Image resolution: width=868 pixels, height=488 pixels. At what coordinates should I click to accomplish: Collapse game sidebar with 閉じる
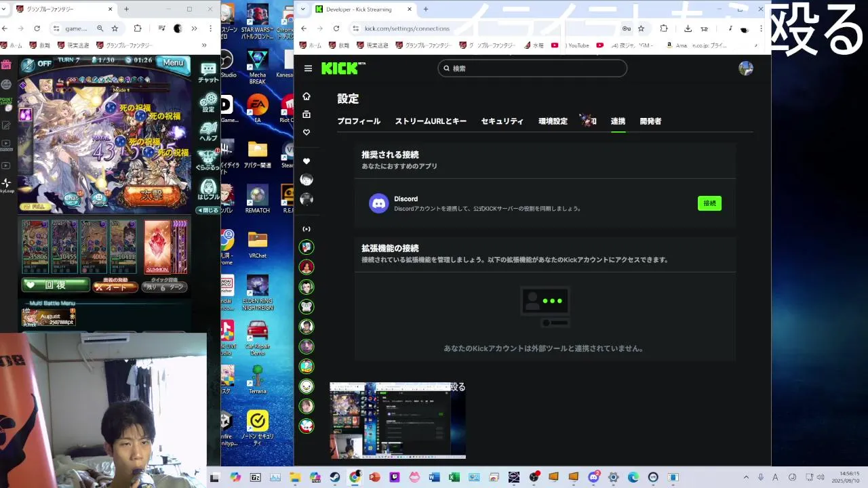pos(208,210)
